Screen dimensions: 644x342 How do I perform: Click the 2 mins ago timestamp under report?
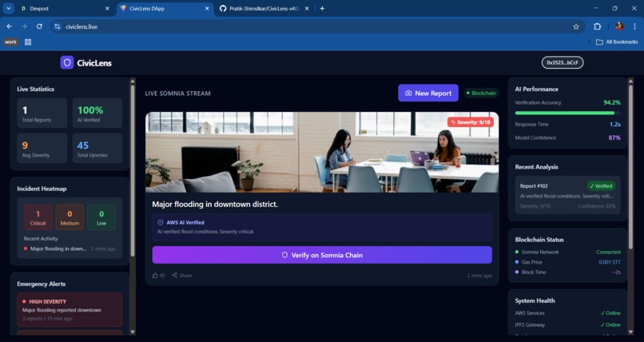pos(479,276)
